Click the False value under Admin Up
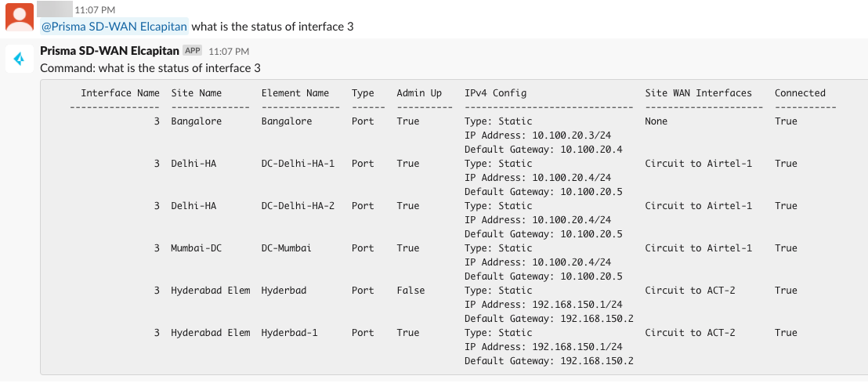Viewport: 868px width, 383px height. [410, 291]
